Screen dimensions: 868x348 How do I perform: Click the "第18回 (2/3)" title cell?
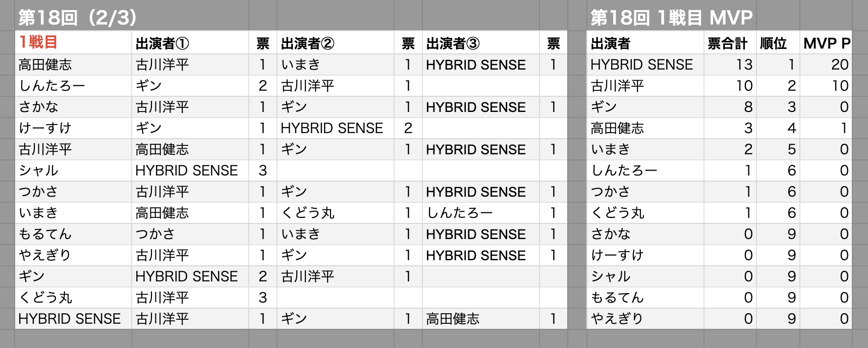[78, 18]
